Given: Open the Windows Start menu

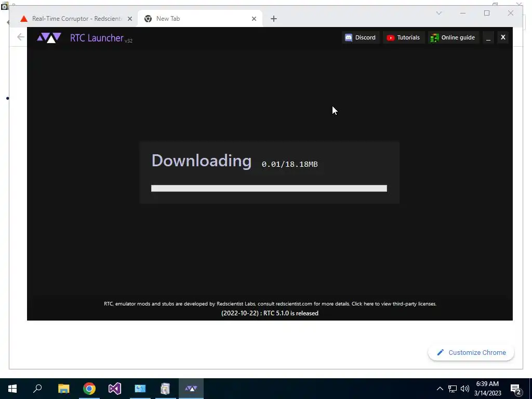Looking at the screenshot, I should [x=12, y=389].
